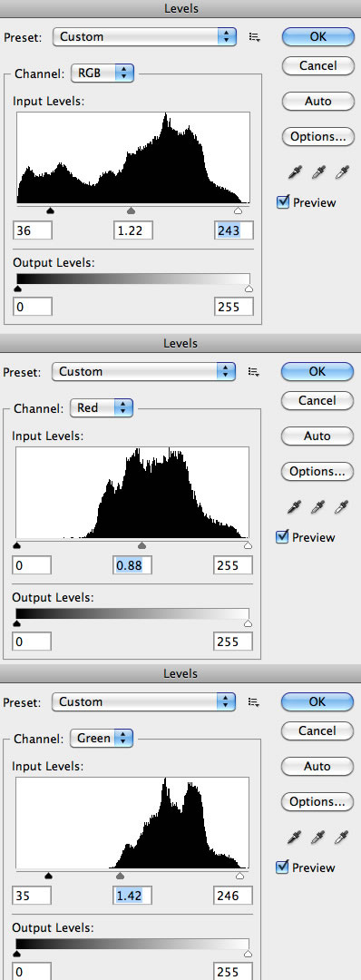Click Green input black slider handle
Image resolution: width=361 pixels, height=980 pixels.
point(49,876)
